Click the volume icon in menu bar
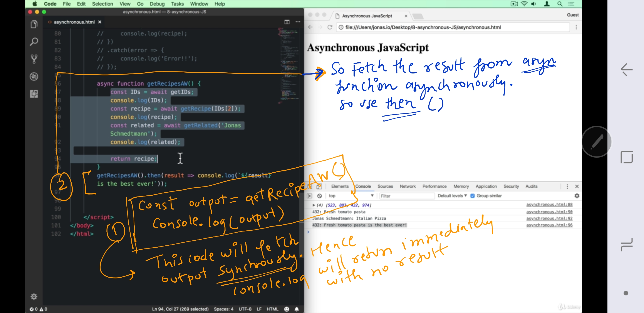The height and width of the screenshot is (313, 644). pyautogui.click(x=533, y=4)
